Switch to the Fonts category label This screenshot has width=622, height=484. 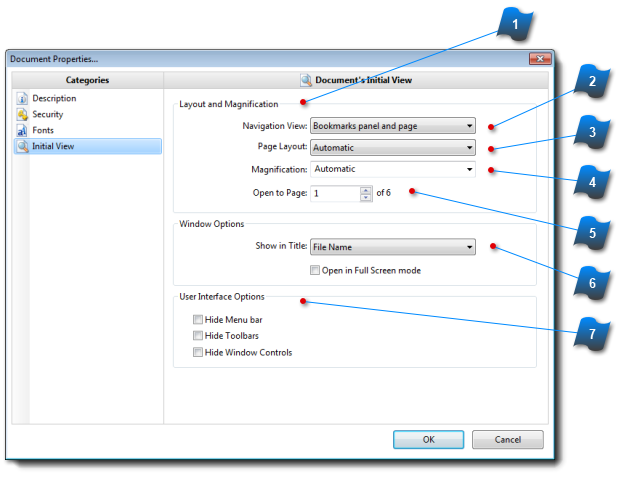[43, 130]
